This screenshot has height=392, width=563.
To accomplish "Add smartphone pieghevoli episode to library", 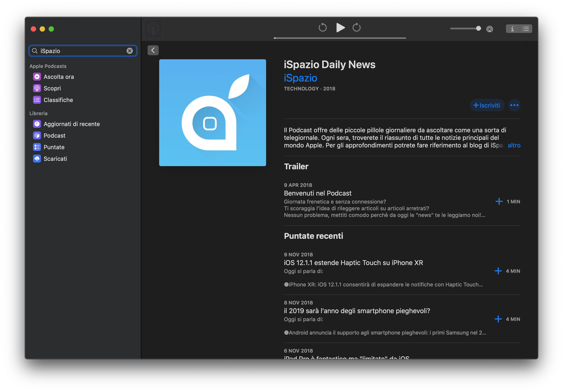I will pyautogui.click(x=498, y=319).
